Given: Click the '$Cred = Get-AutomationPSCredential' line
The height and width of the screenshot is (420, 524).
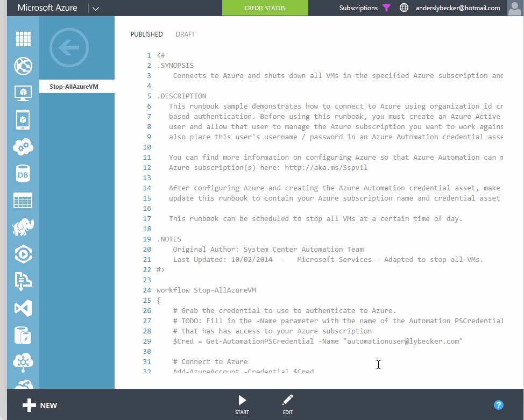Looking at the screenshot, I should click(x=318, y=341).
